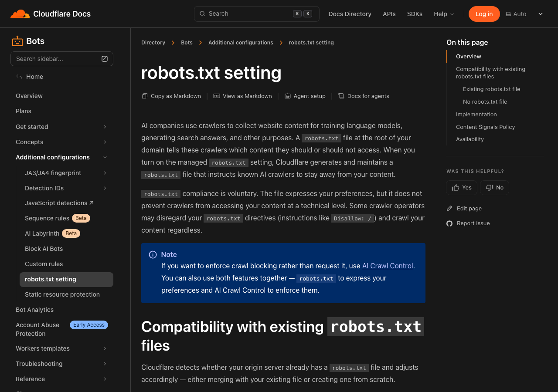
Task: Click the Cloudflare Docs logo
Action: point(51,14)
